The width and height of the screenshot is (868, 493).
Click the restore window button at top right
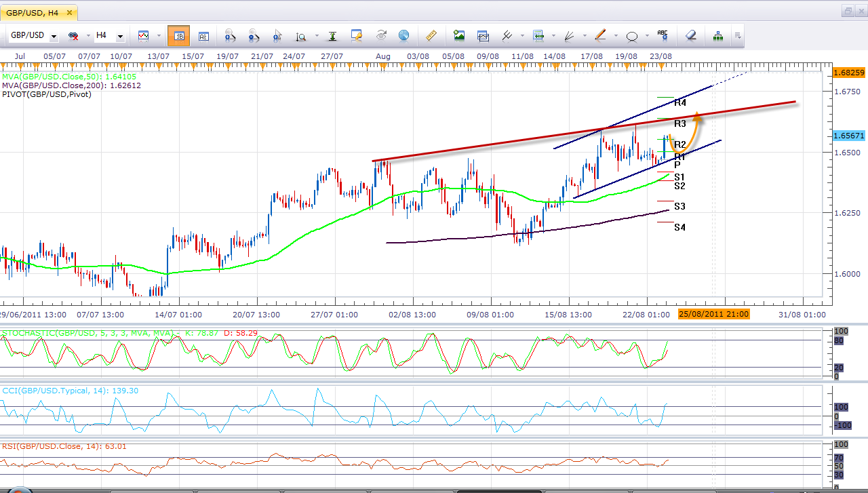848,11
